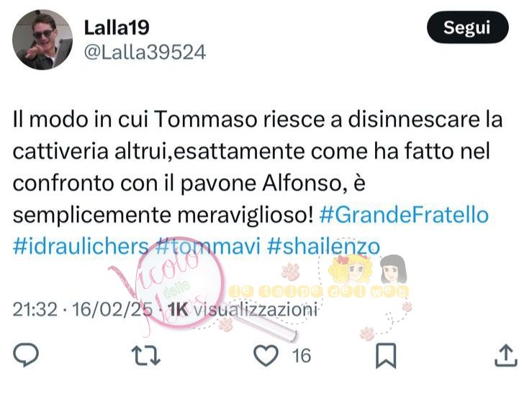This screenshot has width=532, height=407.
Task: Click the tweet text about Tommaso
Action: tap(258, 167)
